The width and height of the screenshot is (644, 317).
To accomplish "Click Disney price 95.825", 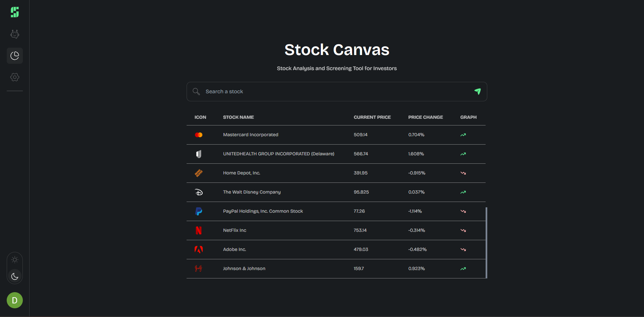I will [x=361, y=192].
